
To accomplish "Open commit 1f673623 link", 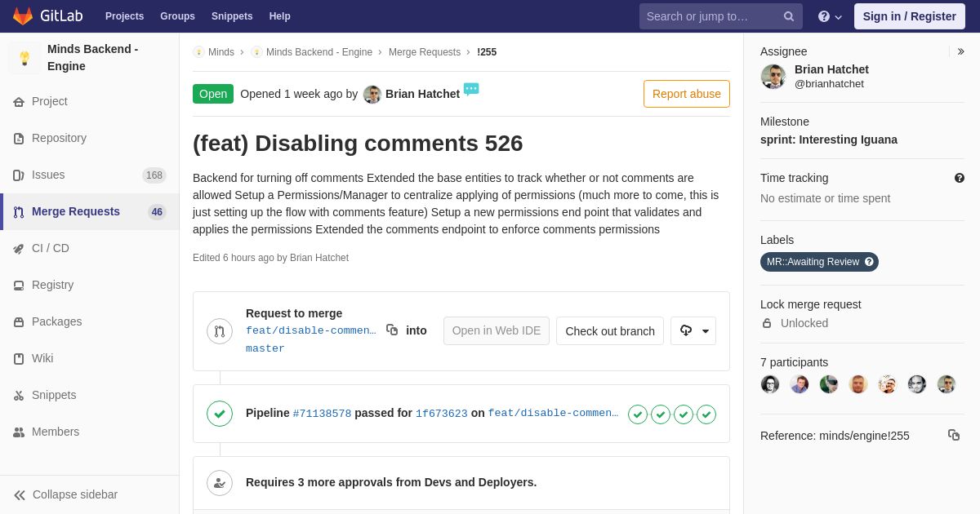I will coord(442,414).
